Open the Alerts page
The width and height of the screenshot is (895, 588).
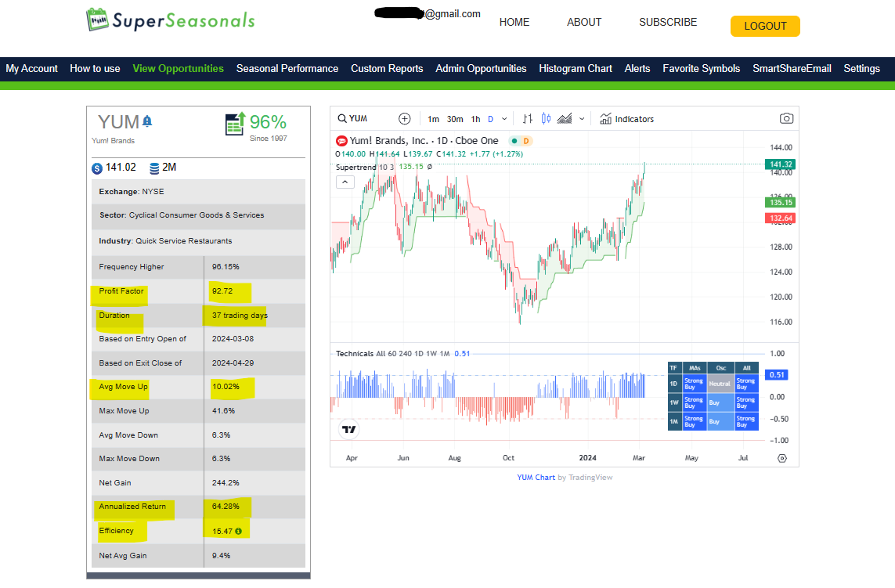[637, 68]
